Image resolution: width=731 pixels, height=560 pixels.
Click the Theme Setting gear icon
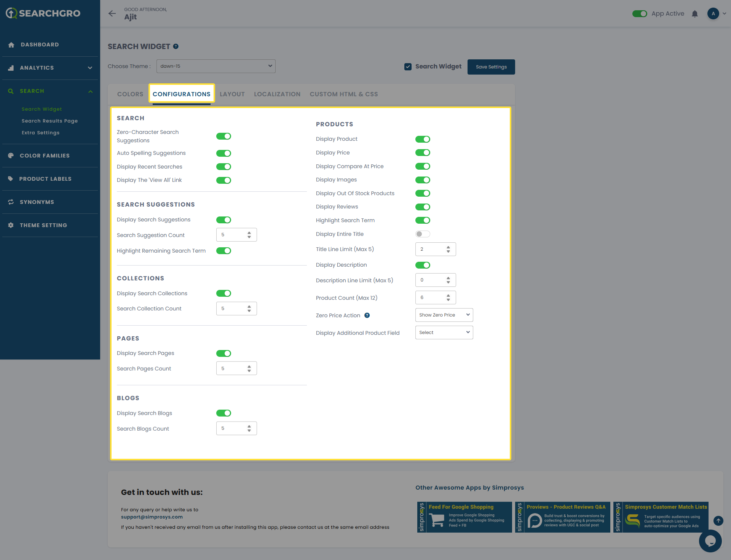pyautogui.click(x=11, y=225)
